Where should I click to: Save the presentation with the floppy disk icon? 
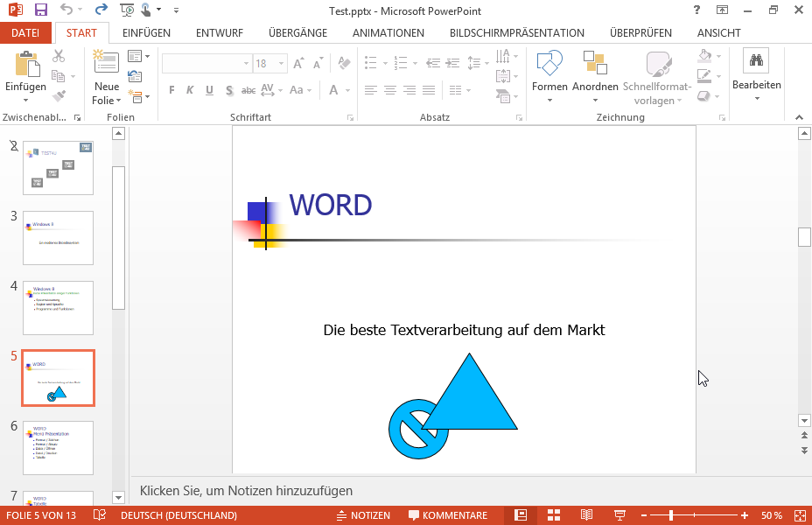pos(40,10)
